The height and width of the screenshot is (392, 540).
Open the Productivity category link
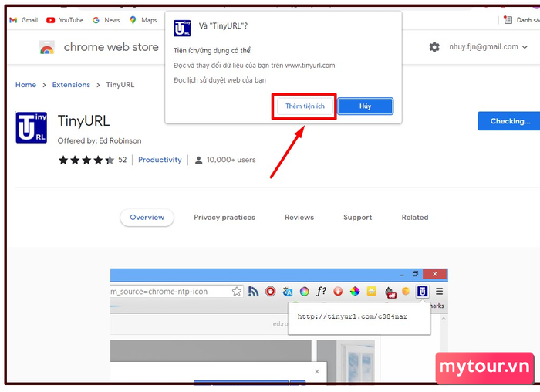click(x=160, y=160)
